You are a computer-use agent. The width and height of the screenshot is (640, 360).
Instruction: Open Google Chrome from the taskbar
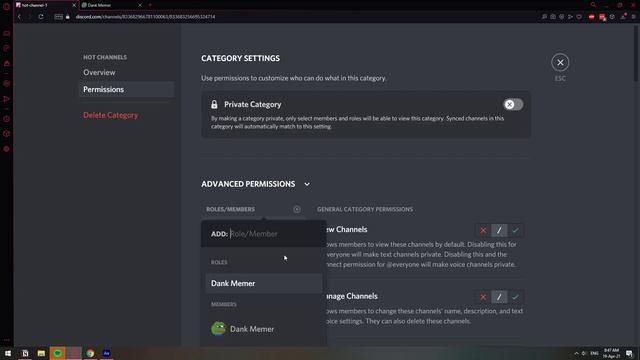tap(90, 353)
